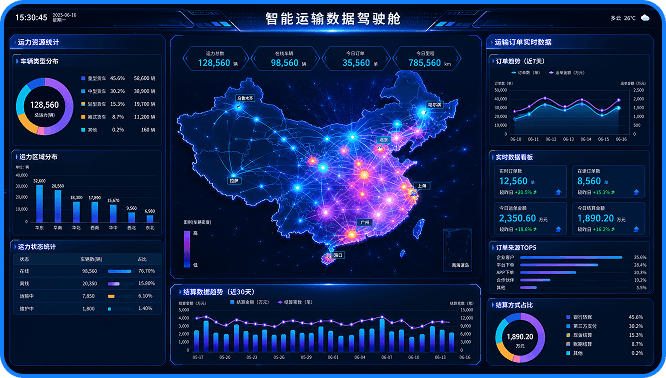Select the 海口 marker on the map
Screen dimensions: 666x378
tap(338, 255)
